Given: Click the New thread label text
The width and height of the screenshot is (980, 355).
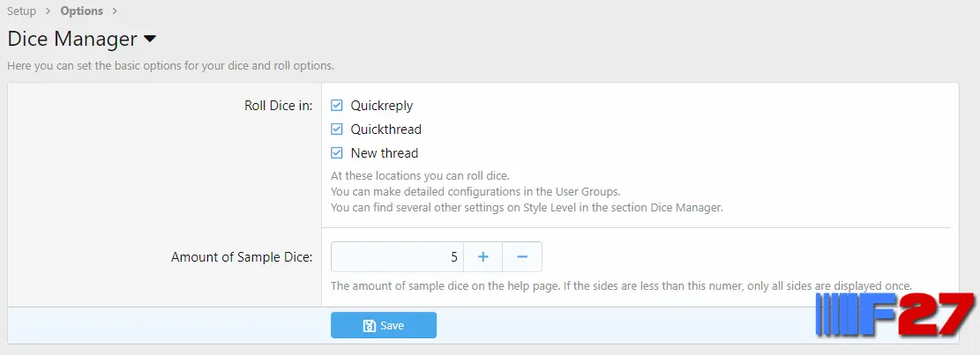Looking at the screenshot, I should (385, 153).
